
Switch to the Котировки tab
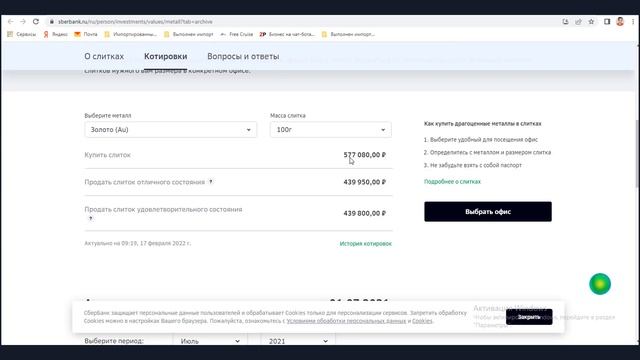pos(165,56)
